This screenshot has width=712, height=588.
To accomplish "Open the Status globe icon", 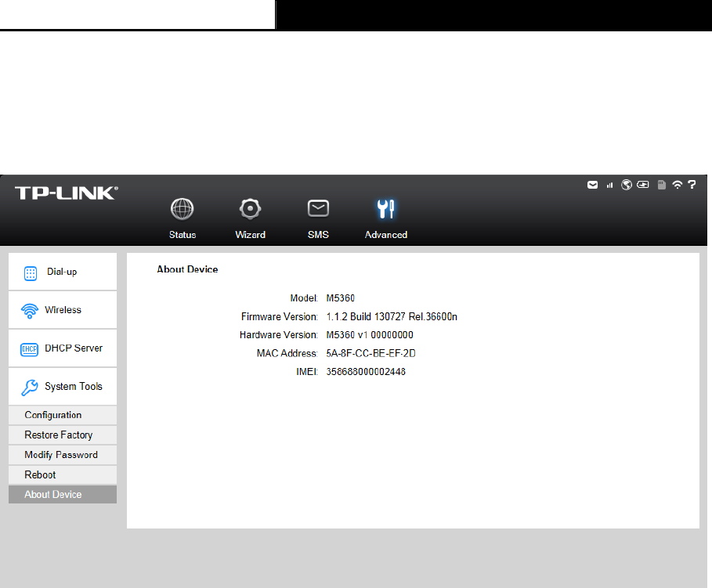I will [x=182, y=209].
